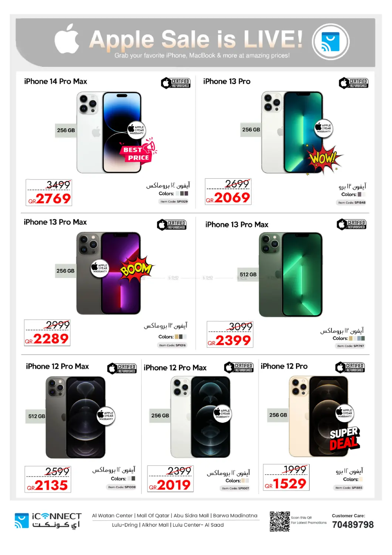Click the QR 2769 price tag
Viewport: 392px width, 555px height.
click(49, 193)
